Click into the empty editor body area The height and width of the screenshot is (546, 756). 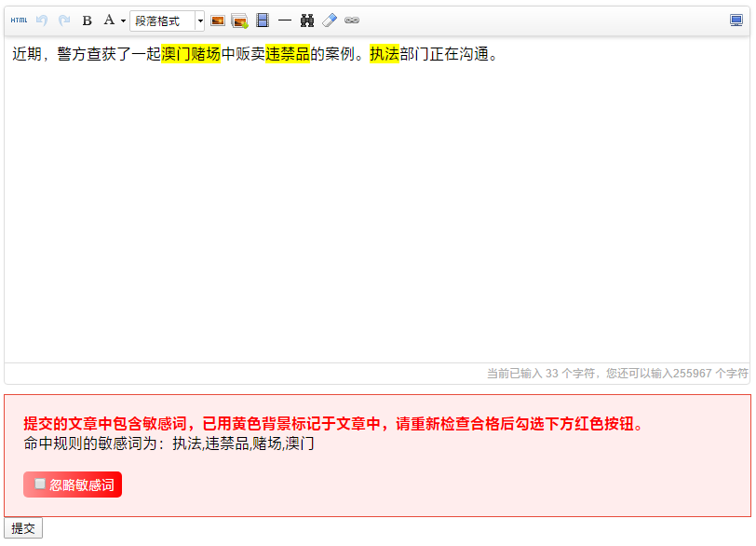pos(377,212)
